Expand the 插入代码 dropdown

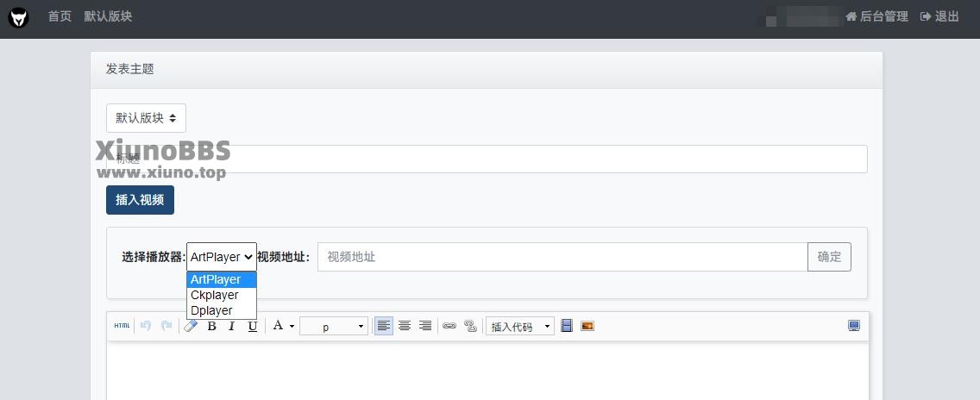coord(520,327)
